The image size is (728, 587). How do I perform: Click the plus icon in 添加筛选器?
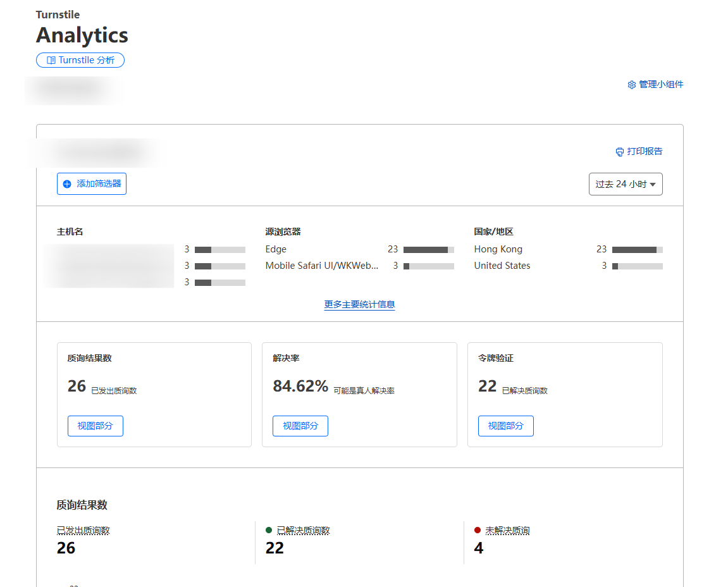point(67,184)
